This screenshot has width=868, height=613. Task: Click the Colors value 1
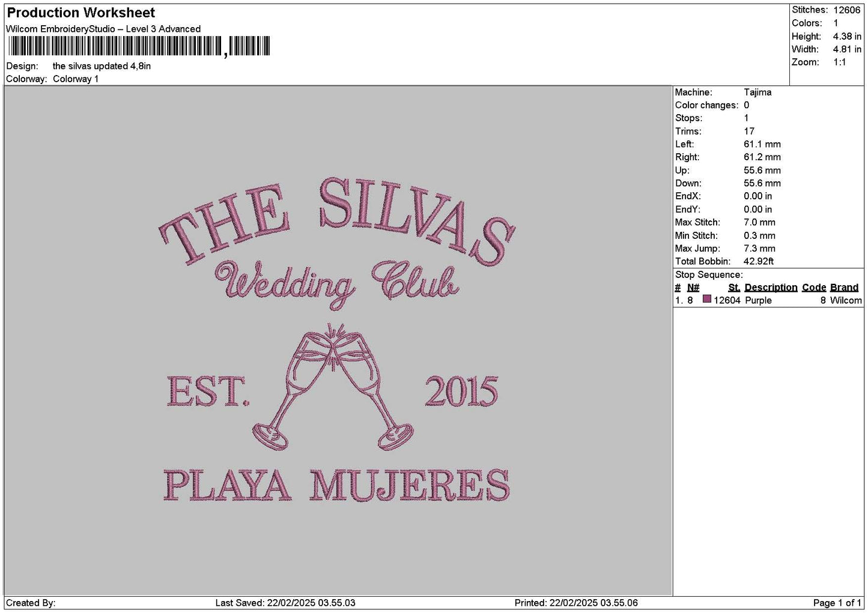pyautogui.click(x=836, y=23)
